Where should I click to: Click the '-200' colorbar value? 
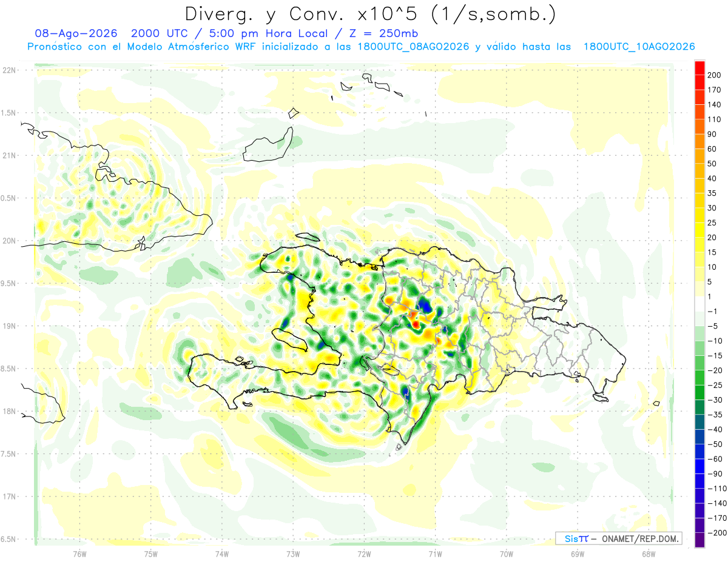(x=716, y=533)
